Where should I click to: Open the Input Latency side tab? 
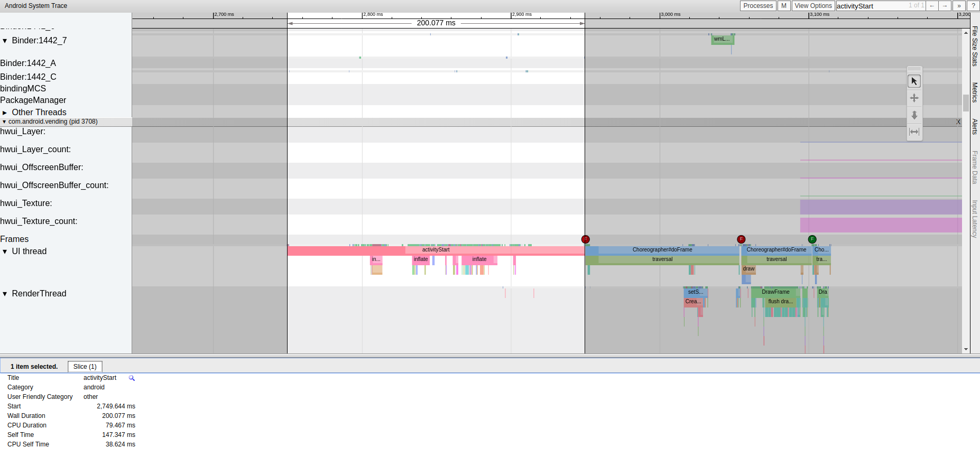[x=975, y=219]
